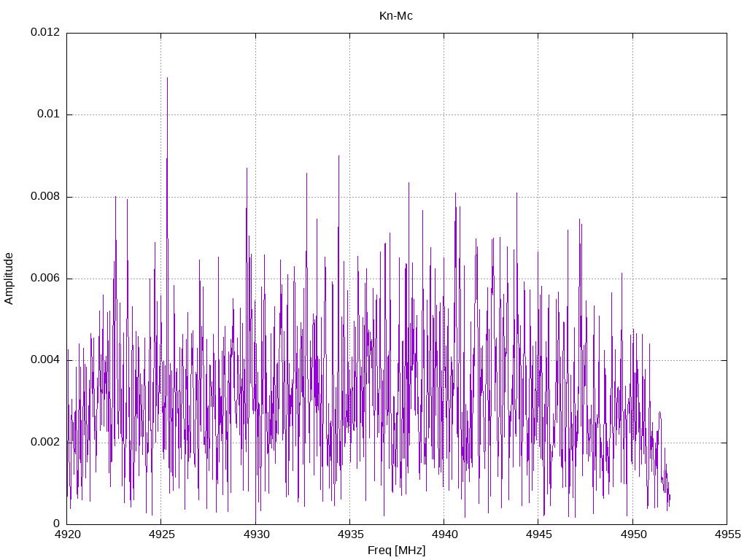Click the Freq [MHz] x-axis label
Screen dimensions: 747x560
[x=396, y=551]
